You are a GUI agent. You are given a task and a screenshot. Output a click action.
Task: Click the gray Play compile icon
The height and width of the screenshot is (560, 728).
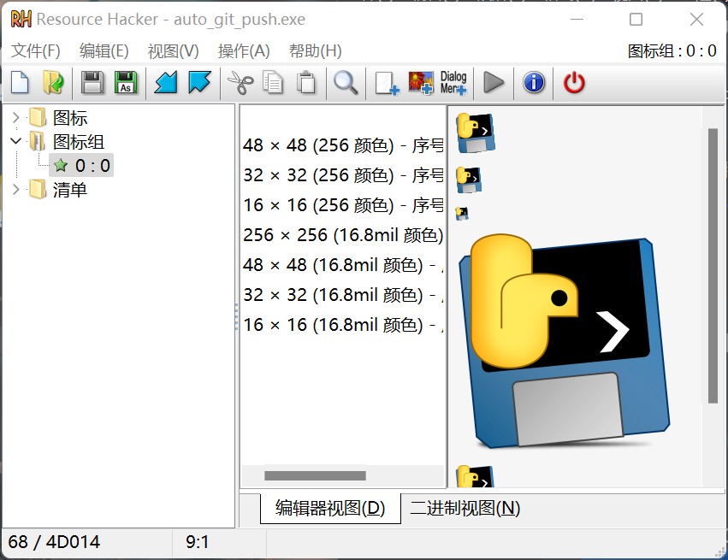(494, 83)
